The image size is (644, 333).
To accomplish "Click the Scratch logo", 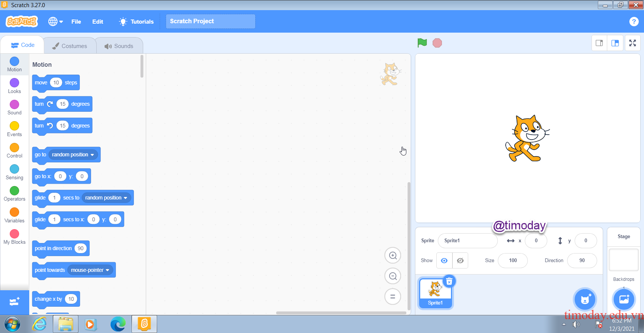I will point(22,21).
